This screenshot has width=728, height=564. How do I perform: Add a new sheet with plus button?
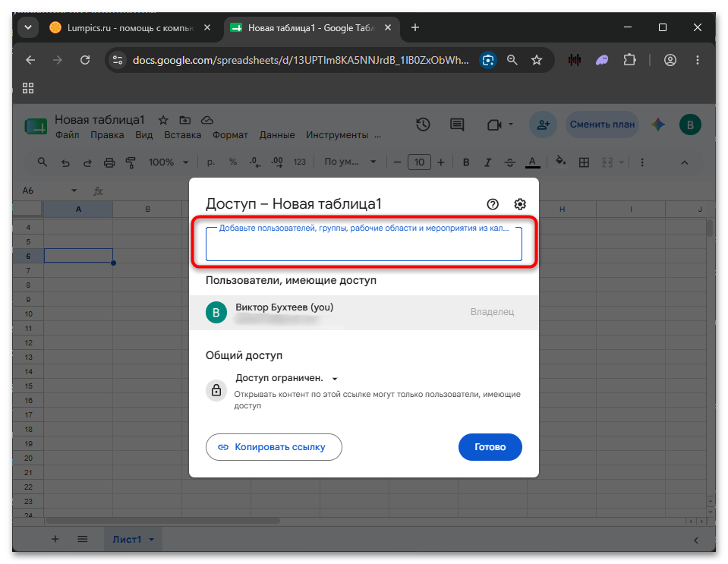click(x=55, y=539)
